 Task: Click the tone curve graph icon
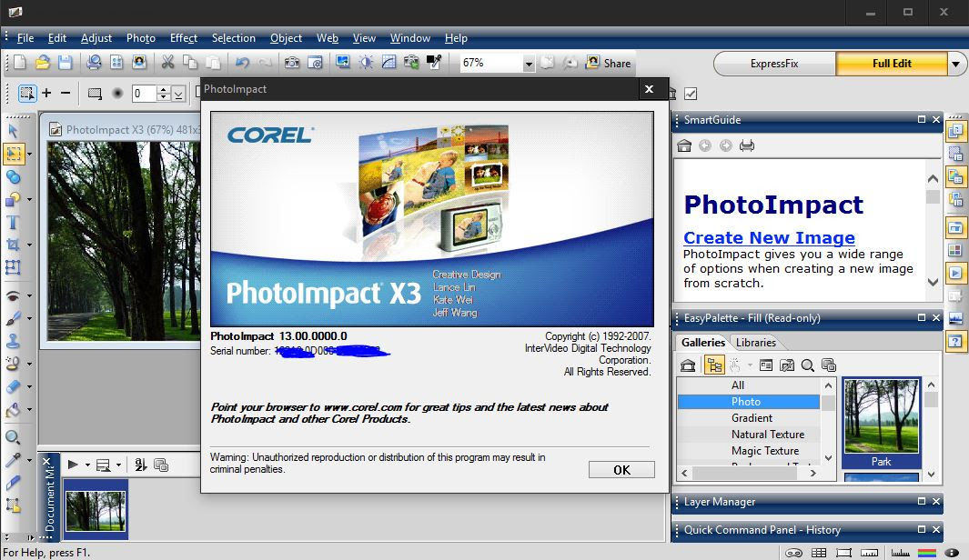coord(389,63)
